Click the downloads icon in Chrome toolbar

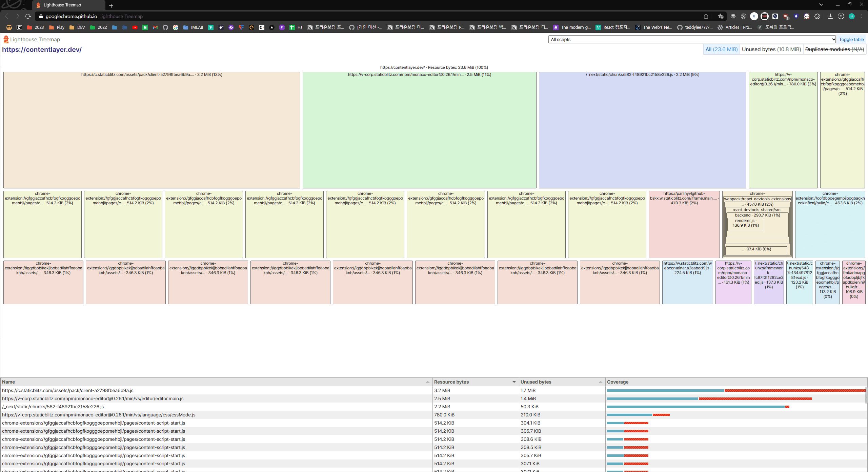tap(830, 16)
